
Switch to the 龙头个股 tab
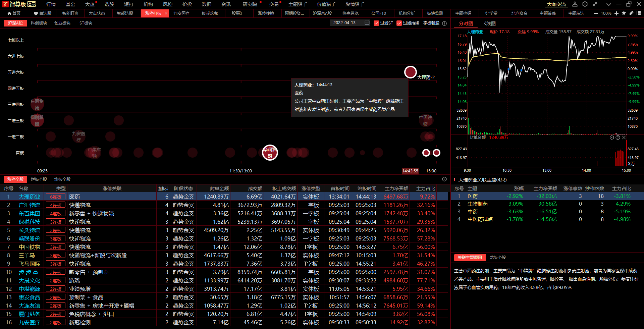498,258
